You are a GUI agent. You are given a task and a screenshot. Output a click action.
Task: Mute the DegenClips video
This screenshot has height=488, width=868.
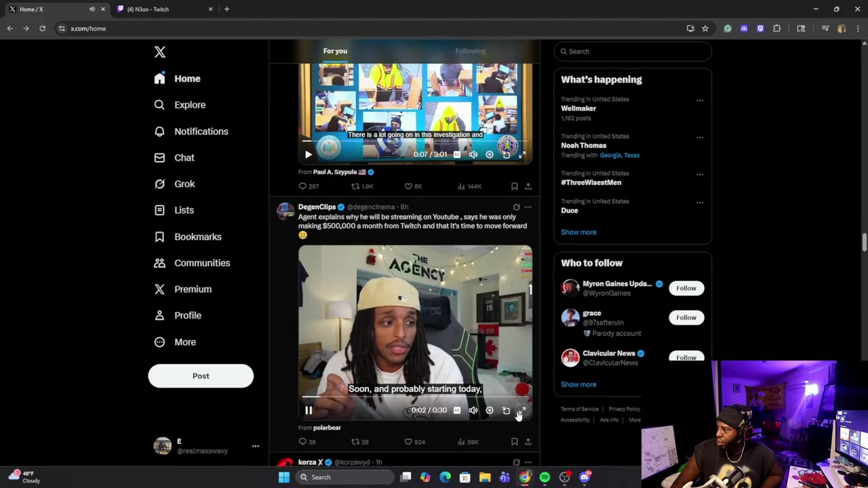pyautogui.click(x=473, y=410)
